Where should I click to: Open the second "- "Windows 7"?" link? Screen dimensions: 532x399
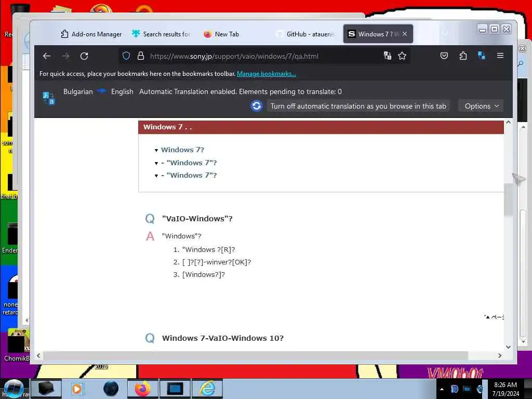pyautogui.click(x=189, y=163)
